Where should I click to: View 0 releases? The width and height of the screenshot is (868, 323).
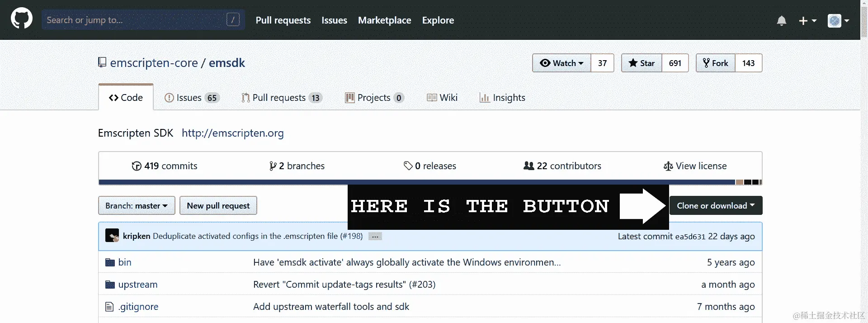point(430,166)
